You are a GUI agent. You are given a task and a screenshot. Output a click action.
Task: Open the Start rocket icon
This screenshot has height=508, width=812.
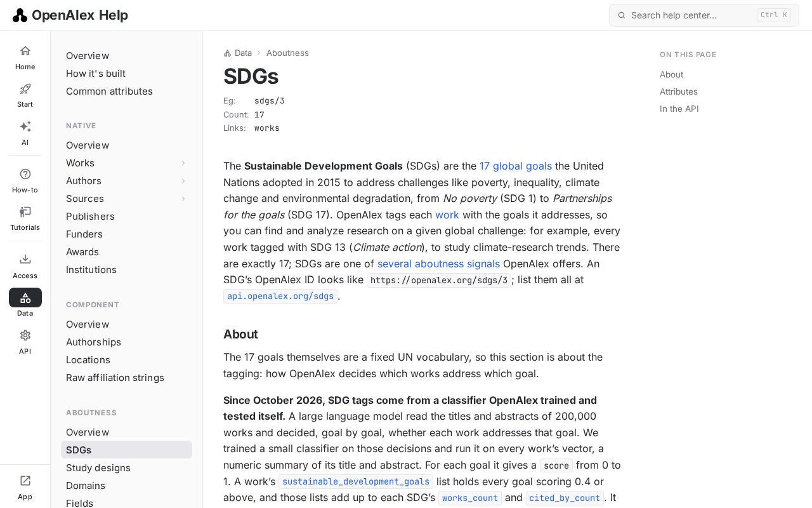25,89
